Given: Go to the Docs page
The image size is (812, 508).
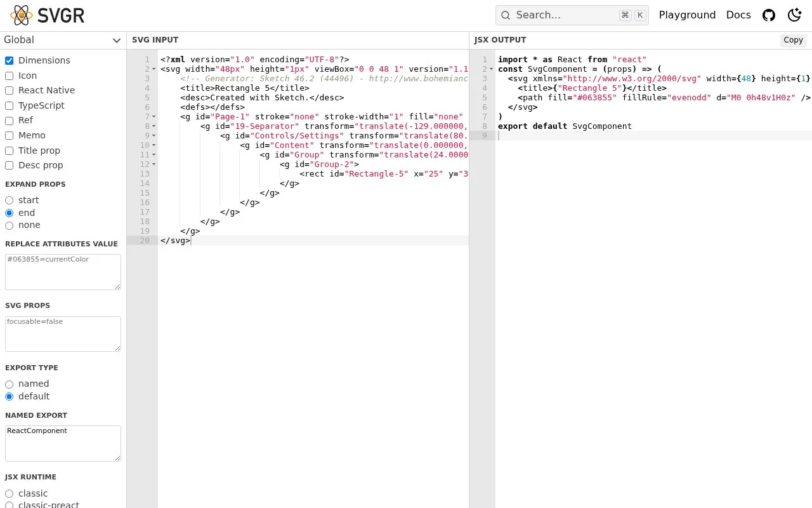Looking at the screenshot, I should (738, 15).
